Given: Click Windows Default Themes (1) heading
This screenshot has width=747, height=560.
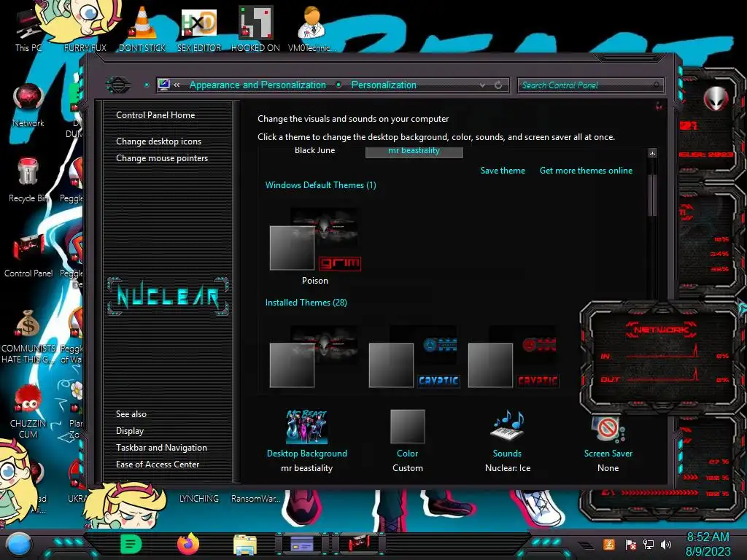Looking at the screenshot, I should point(321,185).
